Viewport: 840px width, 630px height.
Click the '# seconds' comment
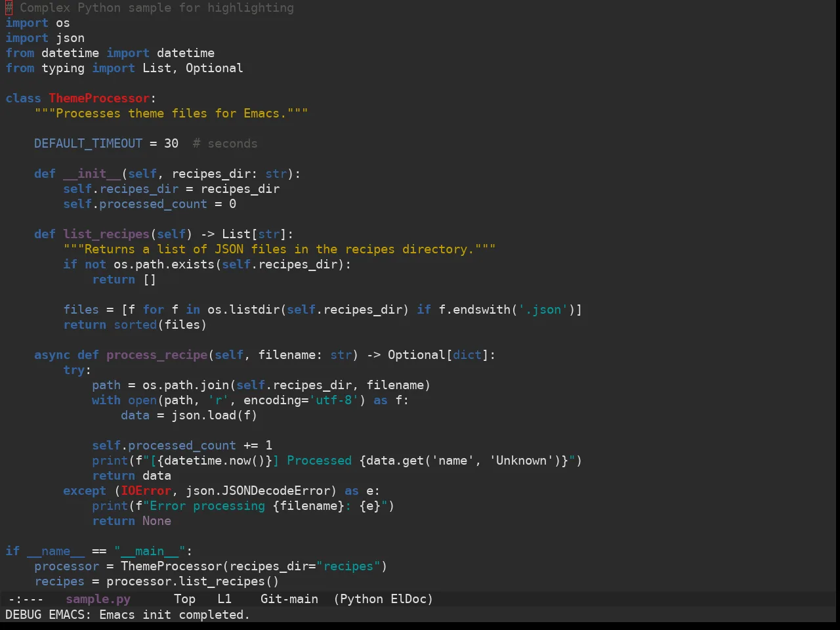(224, 144)
